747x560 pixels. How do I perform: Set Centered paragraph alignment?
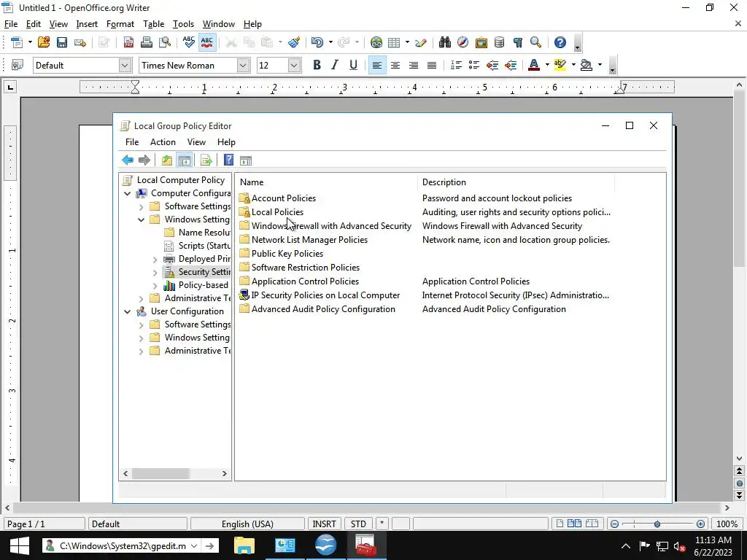point(395,65)
